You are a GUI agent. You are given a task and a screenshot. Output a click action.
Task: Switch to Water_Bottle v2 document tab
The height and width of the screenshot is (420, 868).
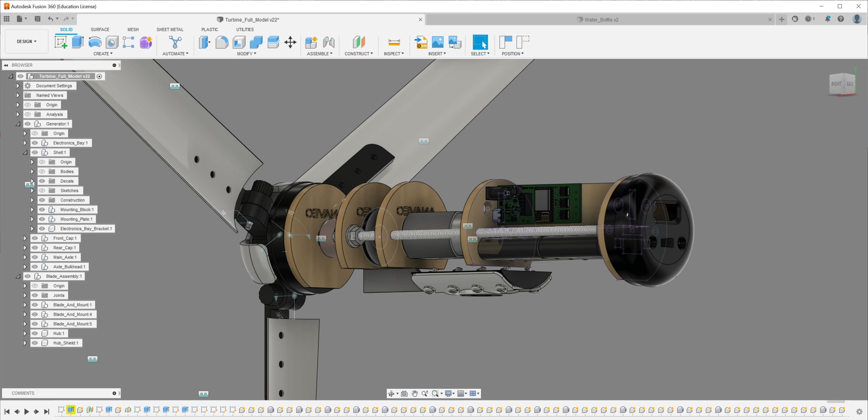click(x=601, y=20)
